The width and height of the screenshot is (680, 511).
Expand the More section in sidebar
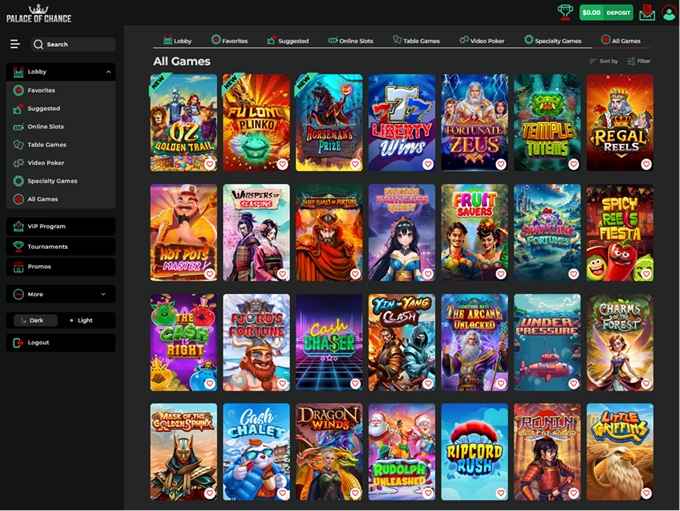pos(103,294)
